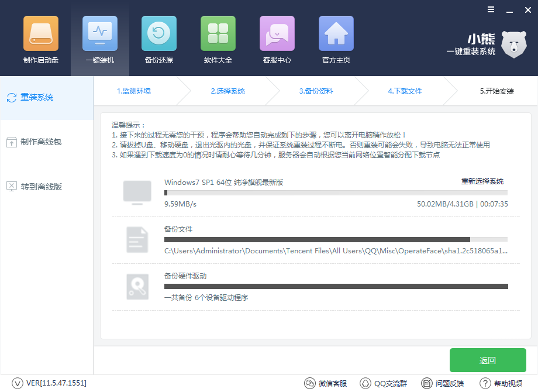Click VER[11.5.47.1551] version text
This screenshot has width=538, height=392.
tap(56, 383)
